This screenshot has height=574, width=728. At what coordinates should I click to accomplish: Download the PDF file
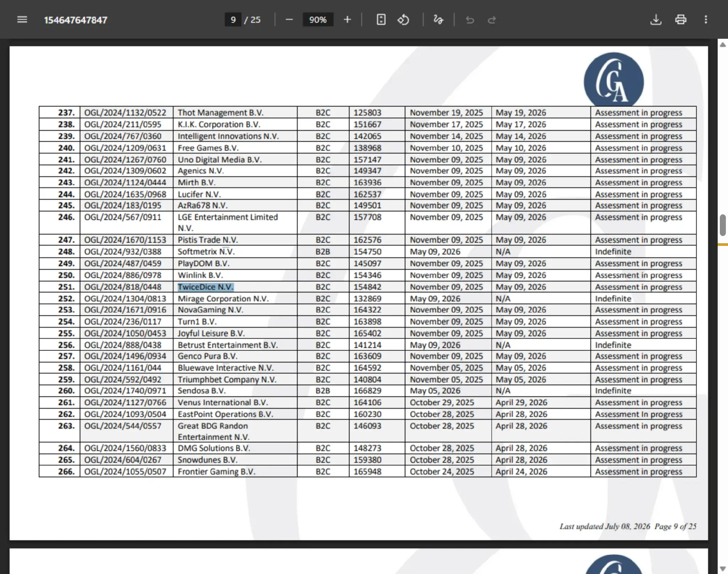[x=656, y=20]
